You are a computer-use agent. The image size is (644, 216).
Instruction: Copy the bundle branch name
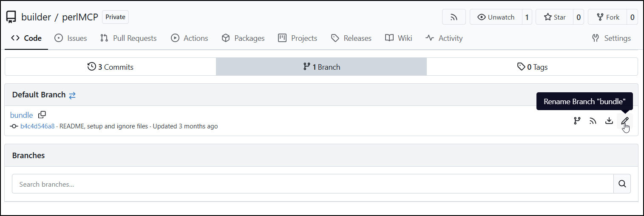(42, 115)
